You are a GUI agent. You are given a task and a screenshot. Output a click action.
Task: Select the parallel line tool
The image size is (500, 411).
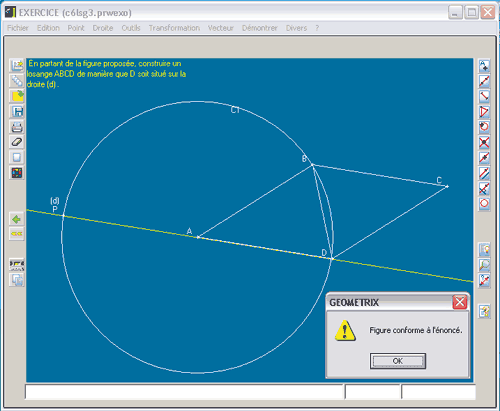(x=484, y=173)
